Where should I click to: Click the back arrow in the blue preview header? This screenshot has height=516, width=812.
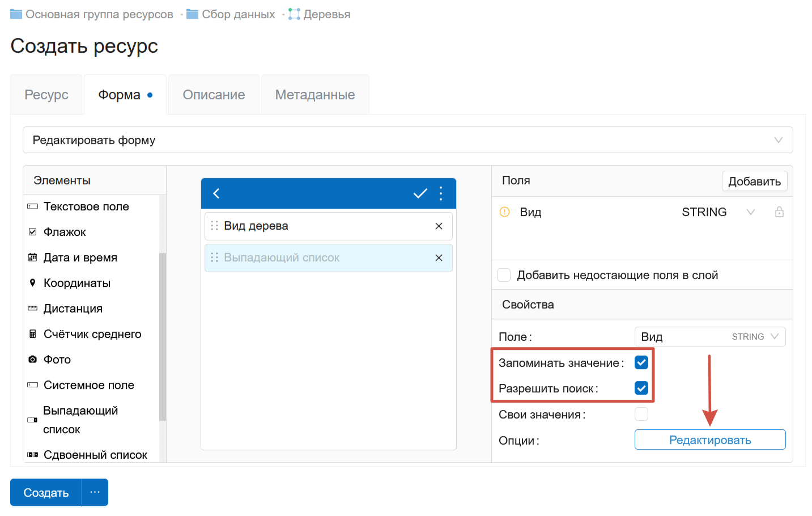tap(216, 193)
